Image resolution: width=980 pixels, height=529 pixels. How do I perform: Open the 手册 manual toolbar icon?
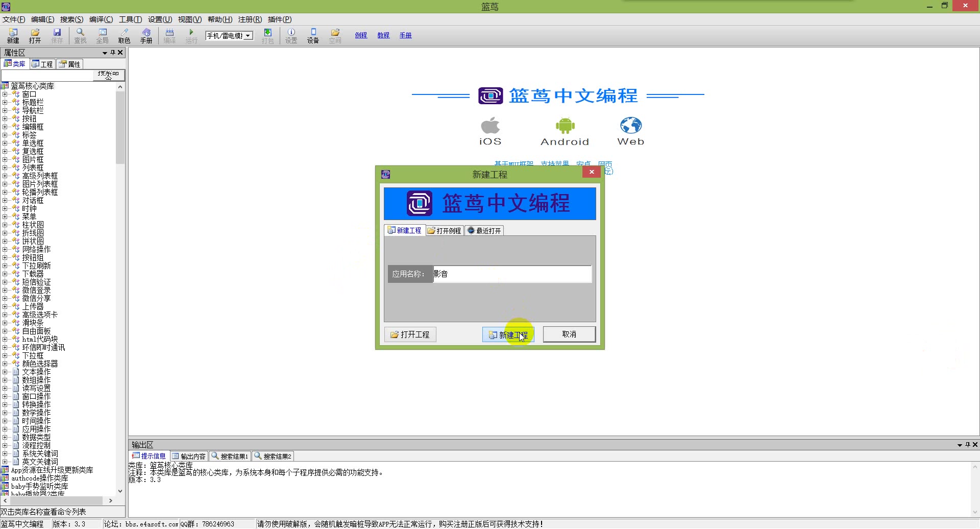click(146, 36)
